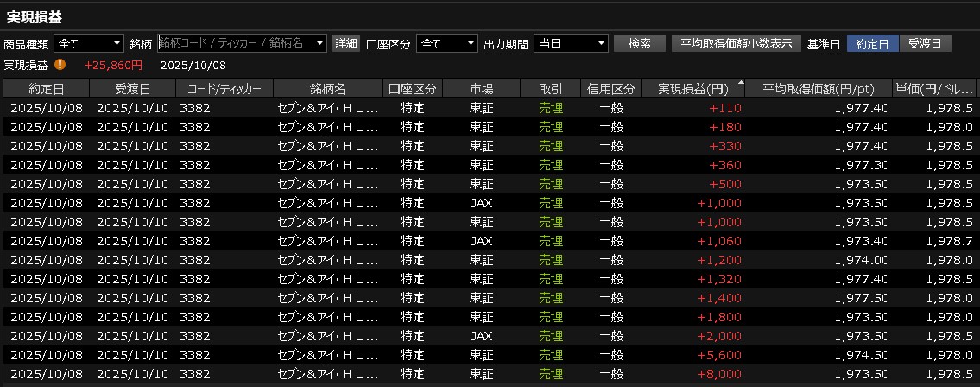Image resolution: width=980 pixels, height=387 pixels.
Task: Click the 実現損益 panel title
Action: click(x=35, y=17)
